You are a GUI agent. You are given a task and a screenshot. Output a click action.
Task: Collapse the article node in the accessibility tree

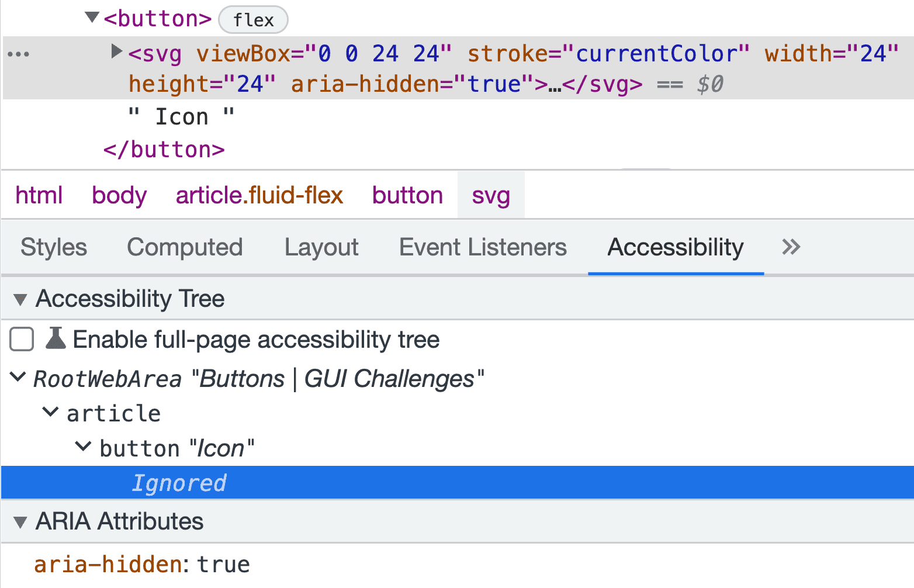click(50, 411)
